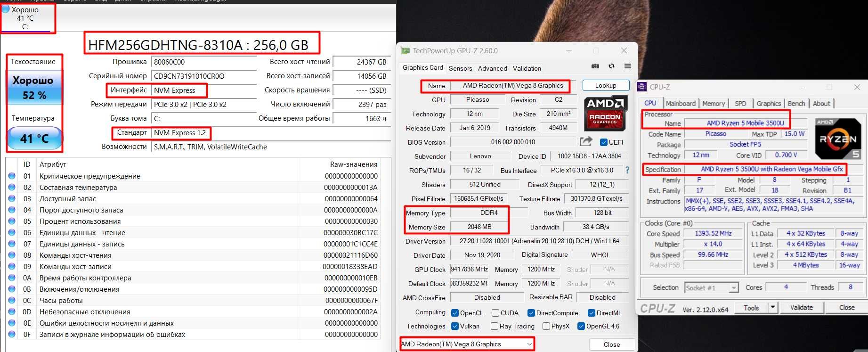
Task: Click Driver Version field in GPU-Z
Action: coord(539,241)
